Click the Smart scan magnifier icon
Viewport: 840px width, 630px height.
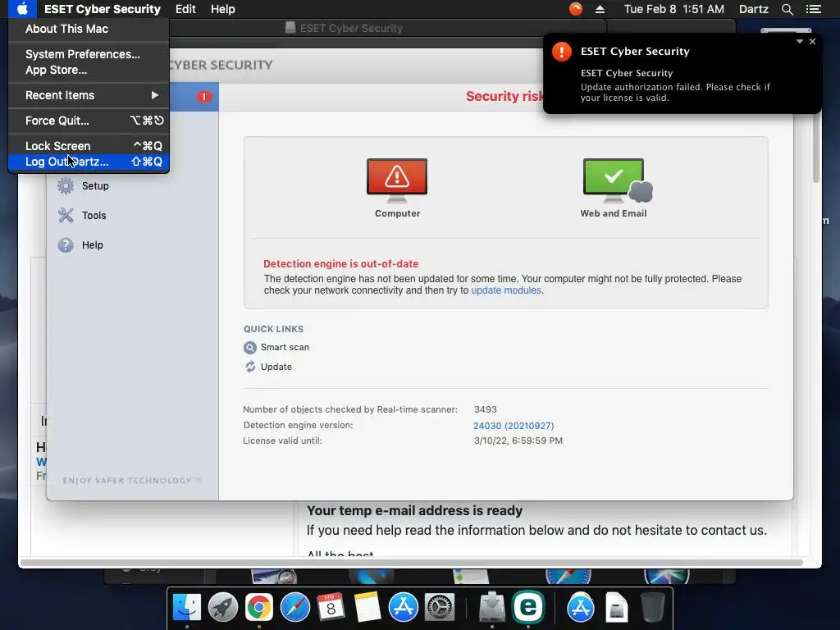tap(249, 348)
